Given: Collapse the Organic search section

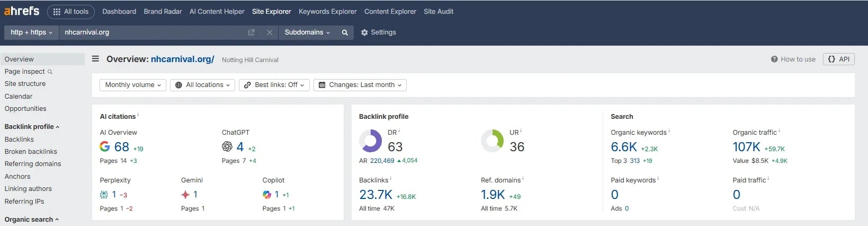Looking at the screenshot, I should click(x=32, y=220).
